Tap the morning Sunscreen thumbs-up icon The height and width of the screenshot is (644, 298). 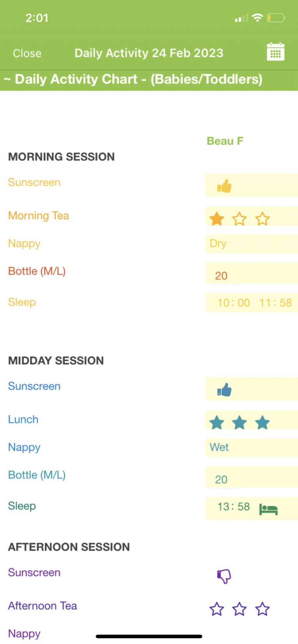coord(224,186)
